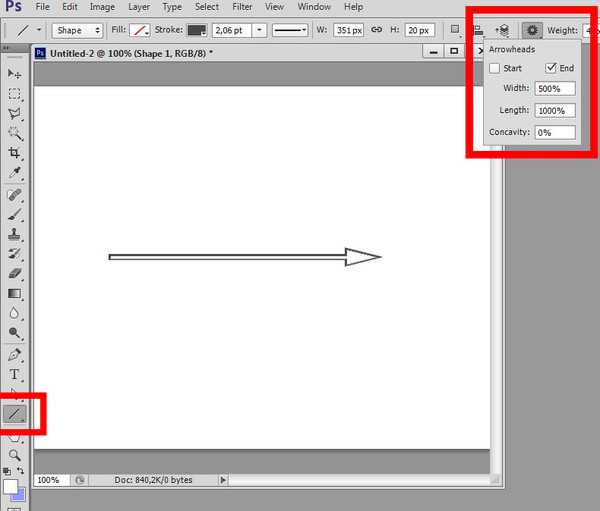Open the Fill type dropdown

(x=140, y=30)
